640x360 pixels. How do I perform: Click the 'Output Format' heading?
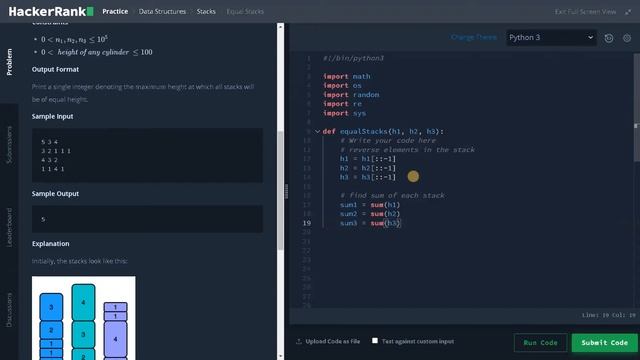pos(56,69)
